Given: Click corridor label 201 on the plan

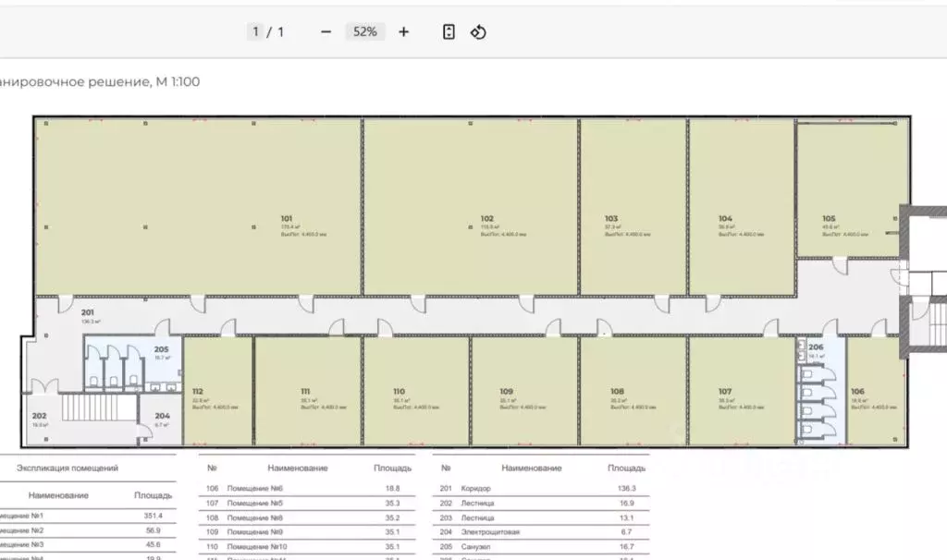Looking at the screenshot, I should tap(88, 313).
